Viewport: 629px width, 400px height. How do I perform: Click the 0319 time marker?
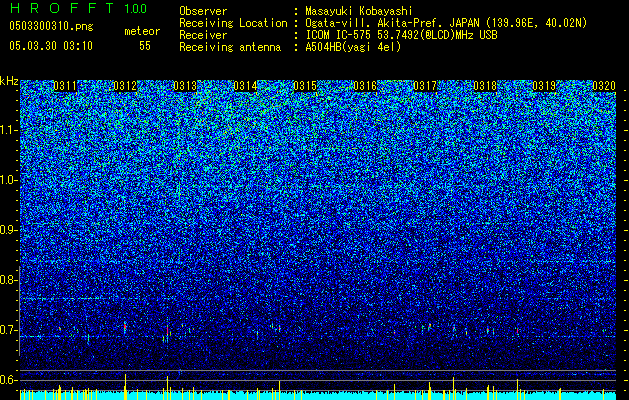coord(544,86)
